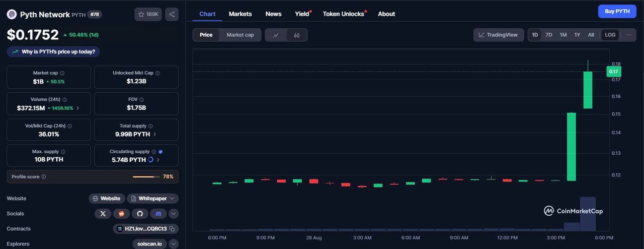Viewport: 644px width, 249px height.
Task: Expand more explorers next to solscan.io
Action: click(174, 244)
